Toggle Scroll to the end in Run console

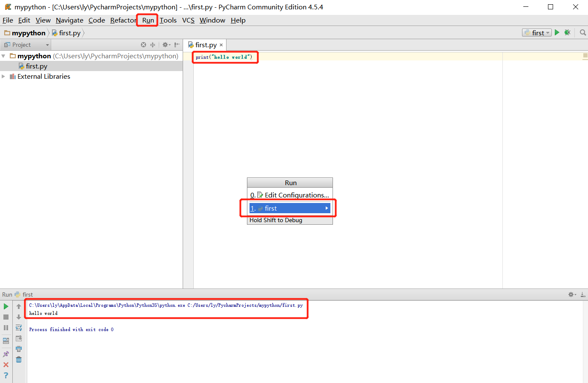[19, 338]
